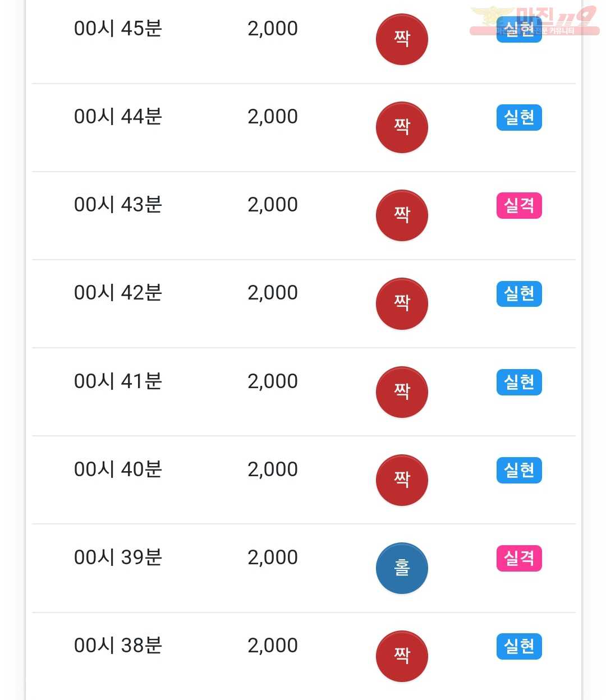Tap the red 짝 circle at 00시 40분
This screenshot has width=606, height=700.
[x=402, y=480]
